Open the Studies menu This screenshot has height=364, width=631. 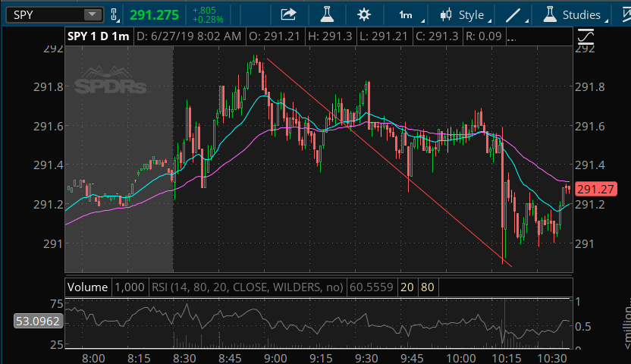tap(575, 15)
